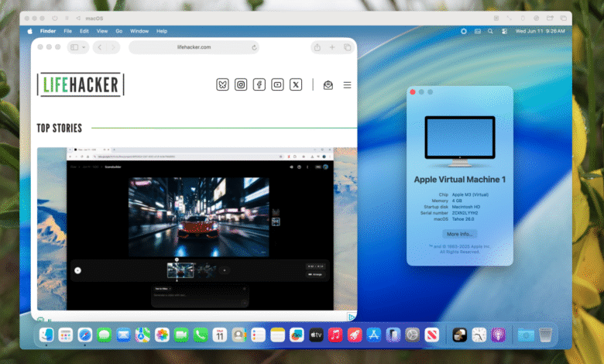This screenshot has height=364, width=604.
Task: Open Spotlight search in the menu bar
Action: click(x=490, y=31)
